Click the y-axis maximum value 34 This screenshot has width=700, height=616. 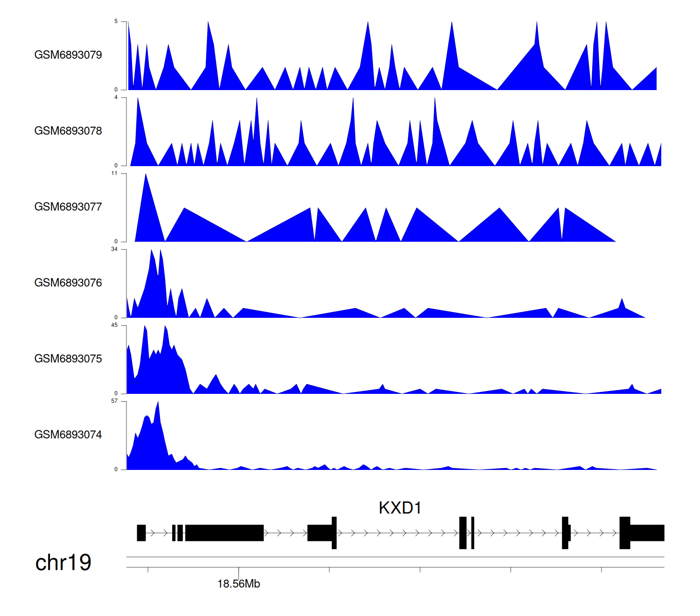coord(114,249)
